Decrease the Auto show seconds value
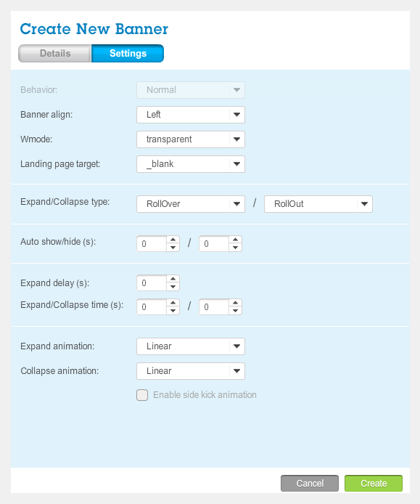The image size is (420, 504). point(173,248)
